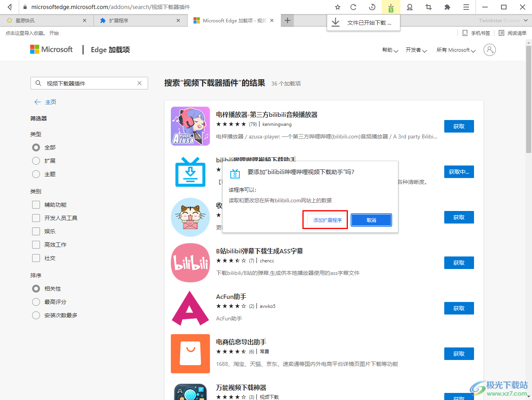Image resolution: width=532 pixels, height=400 pixels.
Task: Click the bookmark star icon in address bar
Action: click(x=338, y=7)
